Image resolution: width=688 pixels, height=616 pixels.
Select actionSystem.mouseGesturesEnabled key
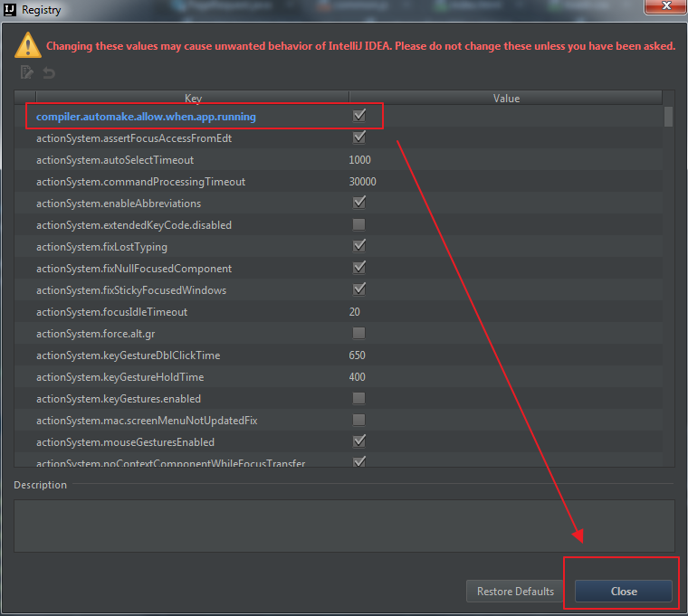point(125,442)
